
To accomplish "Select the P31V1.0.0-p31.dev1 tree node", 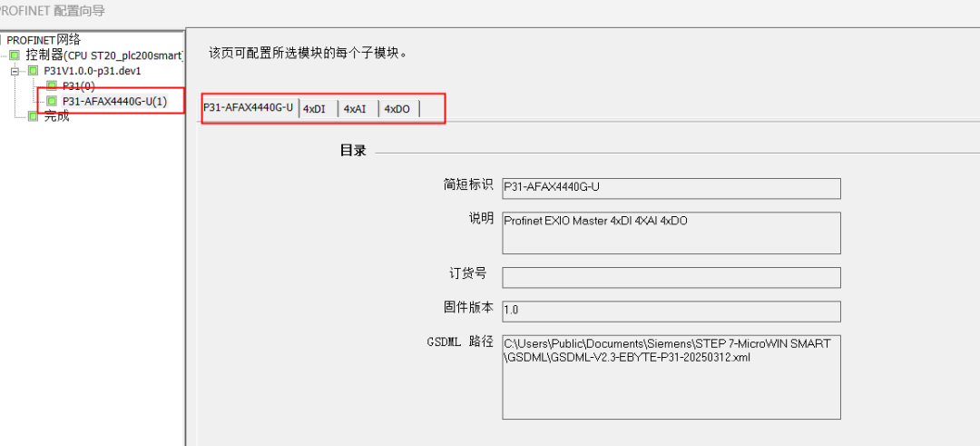I will coord(93,71).
